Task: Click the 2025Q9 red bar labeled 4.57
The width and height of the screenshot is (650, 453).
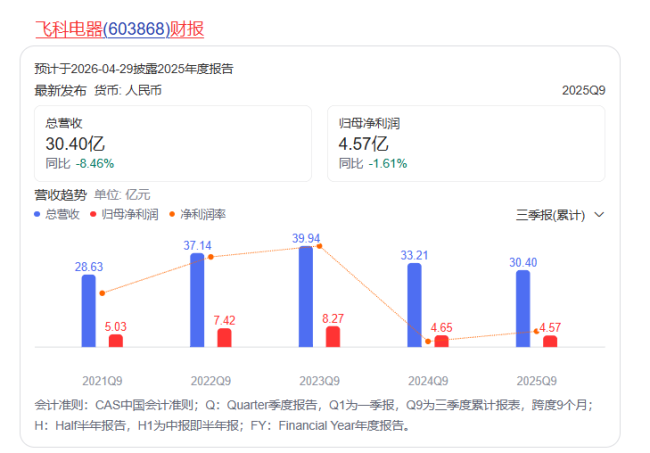Action: [x=550, y=342]
